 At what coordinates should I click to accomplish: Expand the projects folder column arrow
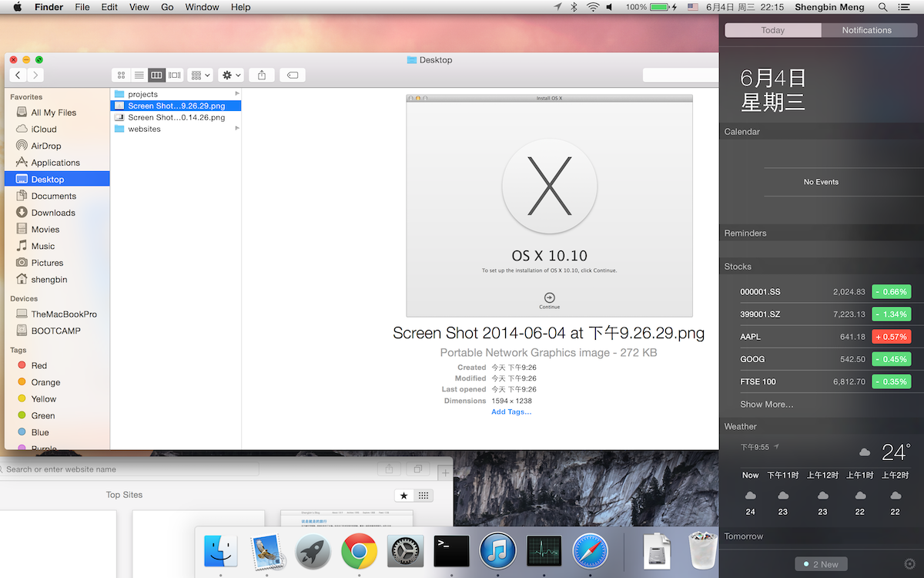(x=237, y=94)
